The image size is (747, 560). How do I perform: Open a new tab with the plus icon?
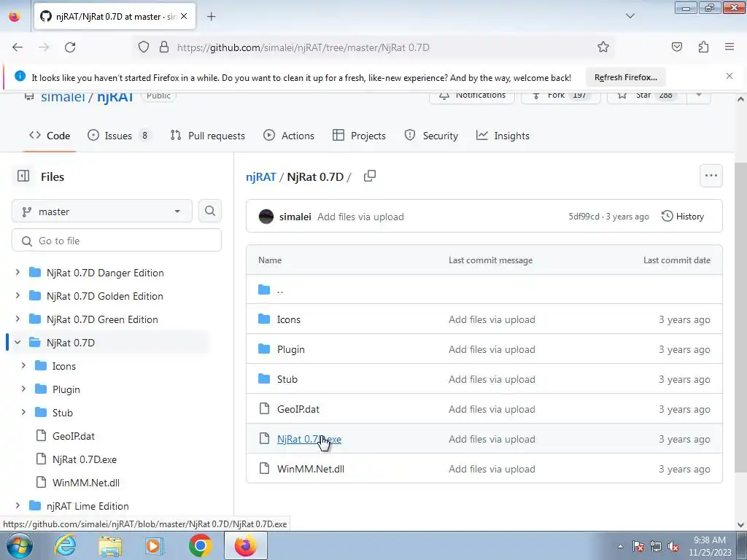(x=212, y=17)
